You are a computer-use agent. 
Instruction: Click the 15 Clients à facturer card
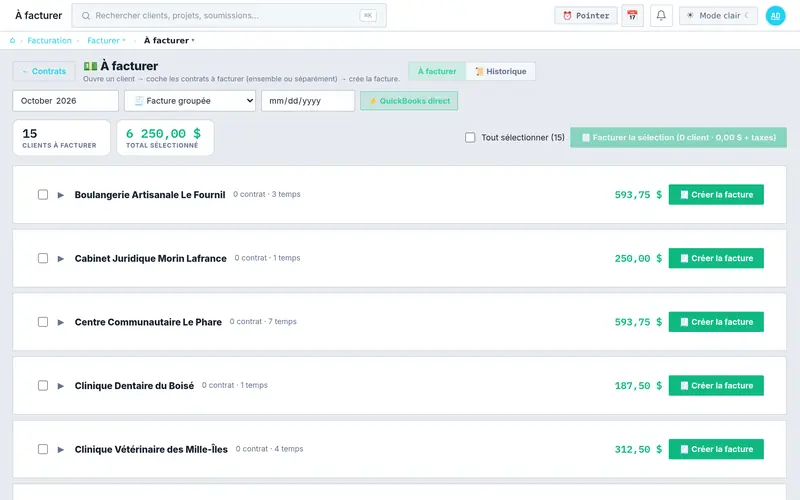click(x=61, y=138)
